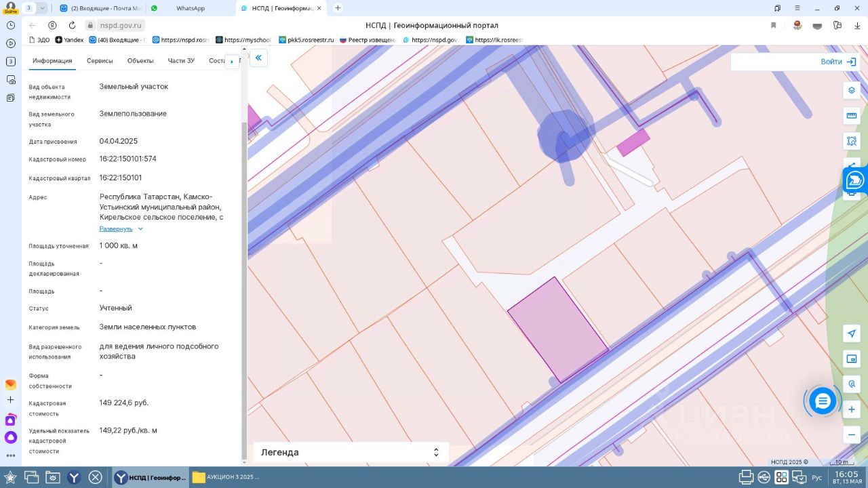This screenshot has height=488, width=868.
Task: Open the start menu star icon
Action: 11,477
